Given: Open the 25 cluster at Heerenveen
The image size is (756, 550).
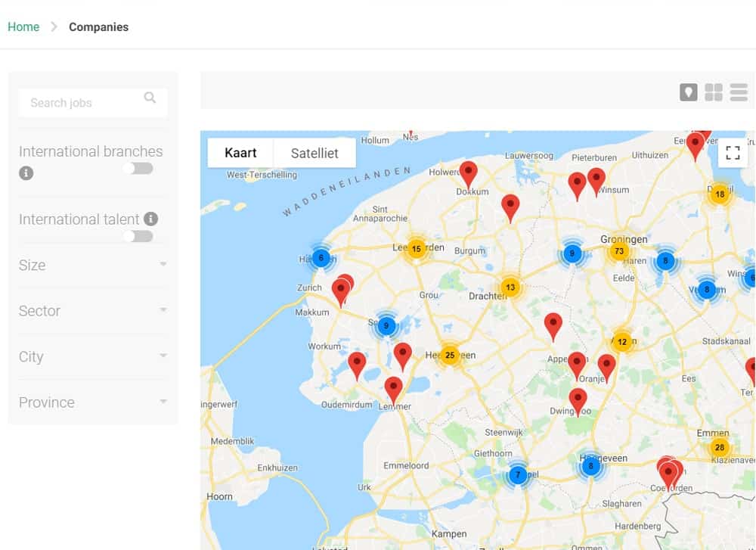Looking at the screenshot, I should (x=450, y=356).
